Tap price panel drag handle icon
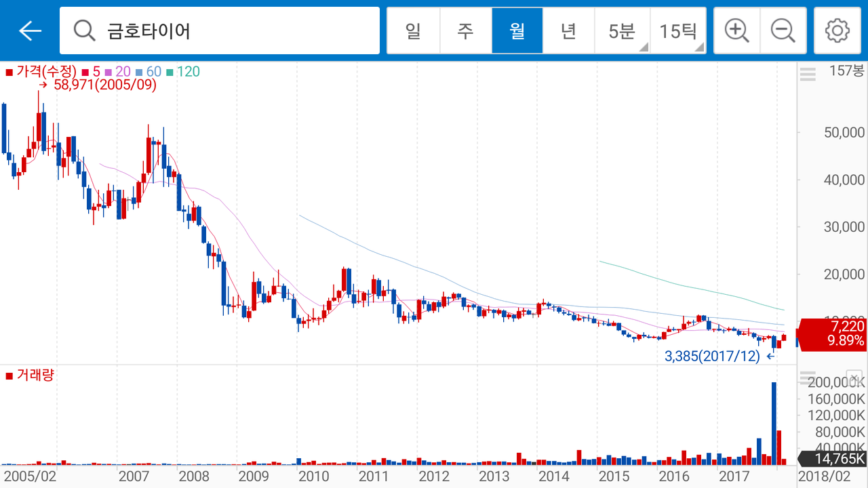Viewport: 868px width, 488px height. [808, 75]
